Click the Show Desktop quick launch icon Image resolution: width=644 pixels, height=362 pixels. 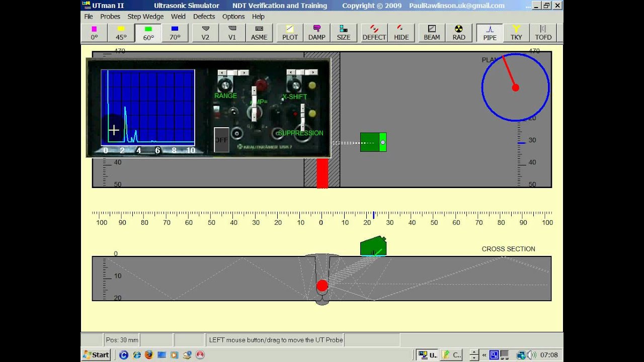[162, 355]
